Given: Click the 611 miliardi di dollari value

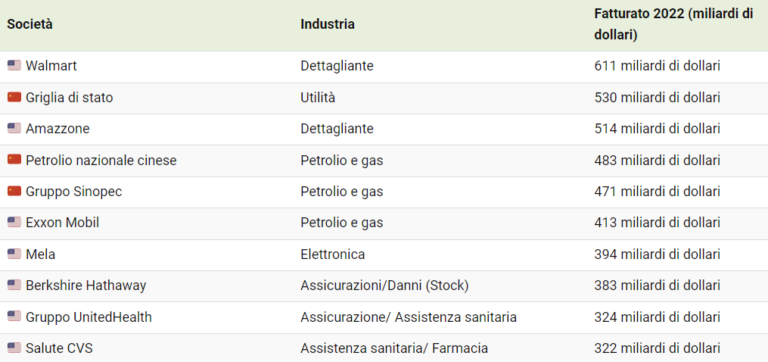Looking at the screenshot, I should point(657,66).
